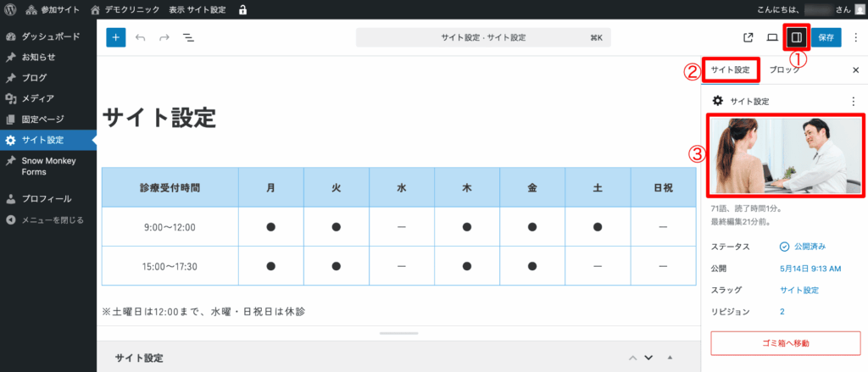The image size is (868, 372).
Task: Click the document title command palette bar
Action: coord(484,37)
